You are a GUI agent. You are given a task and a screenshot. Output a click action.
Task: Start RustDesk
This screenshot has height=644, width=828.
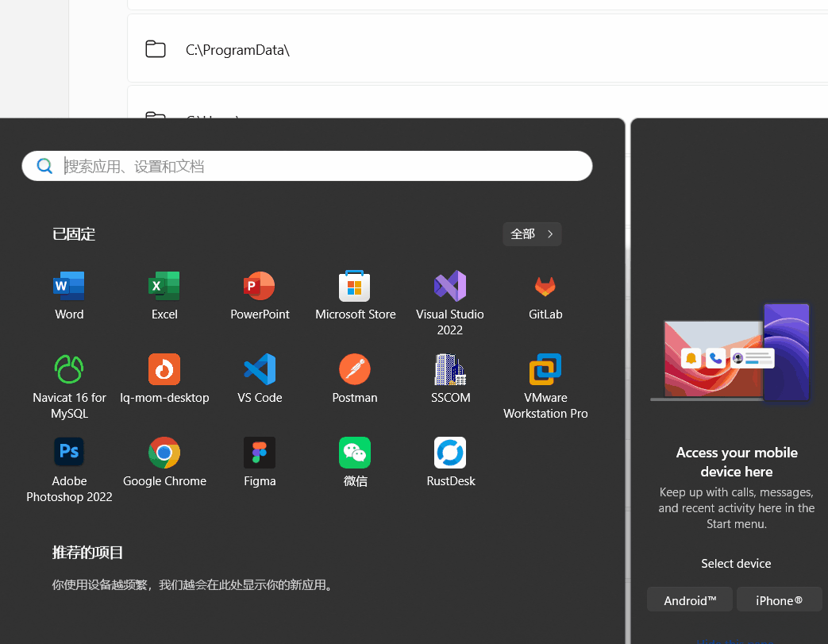[450, 461]
